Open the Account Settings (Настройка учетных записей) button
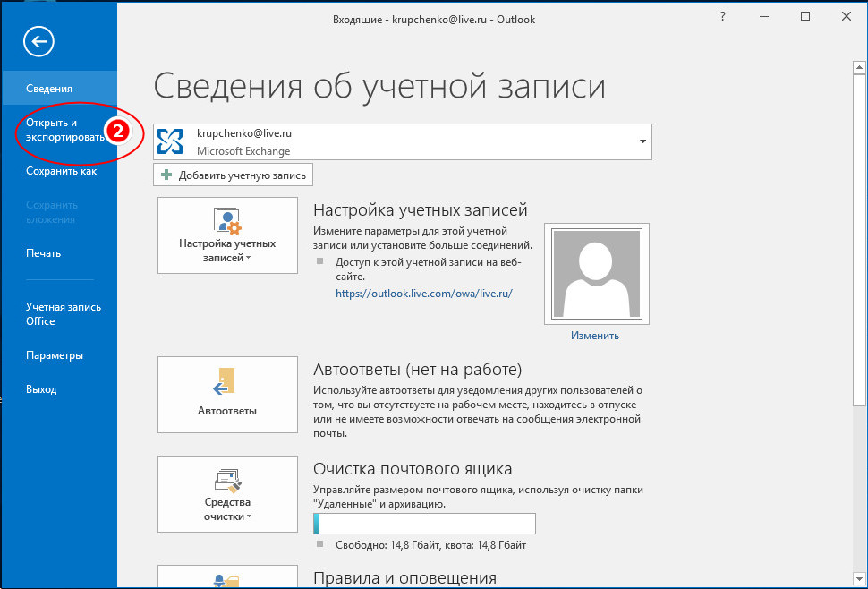868x589 pixels. [227, 235]
